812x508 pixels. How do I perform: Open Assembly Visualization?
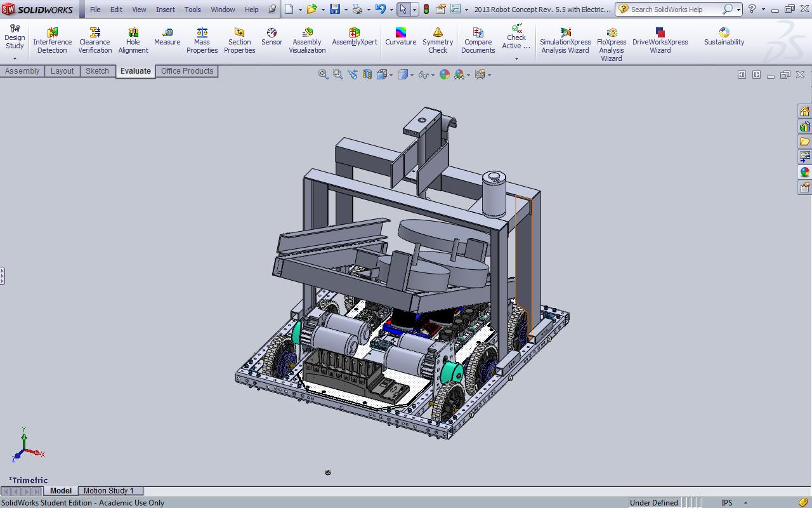click(307, 41)
